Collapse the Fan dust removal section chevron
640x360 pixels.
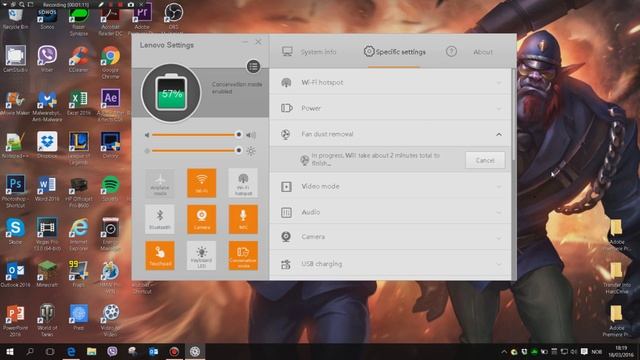click(499, 134)
